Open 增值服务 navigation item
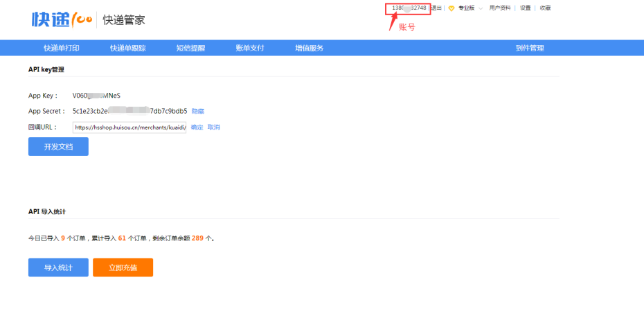644x325 pixels. (x=309, y=49)
